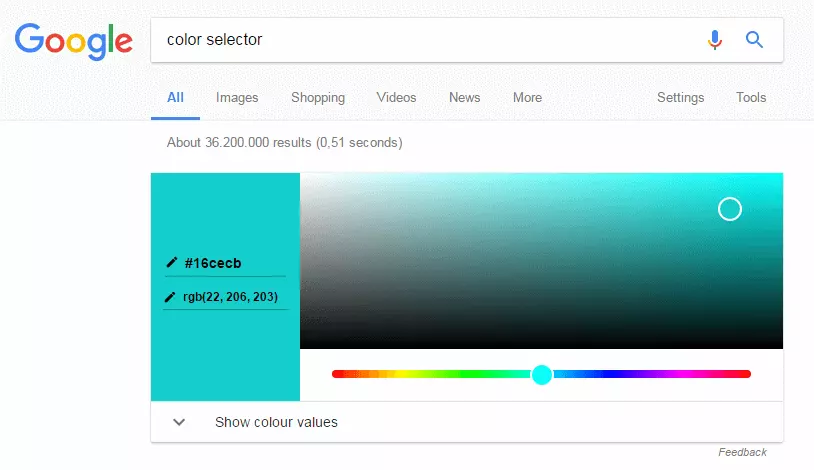This screenshot has width=814, height=470.
Task: Switch to the Shopping tab
Action: [318, 98]
